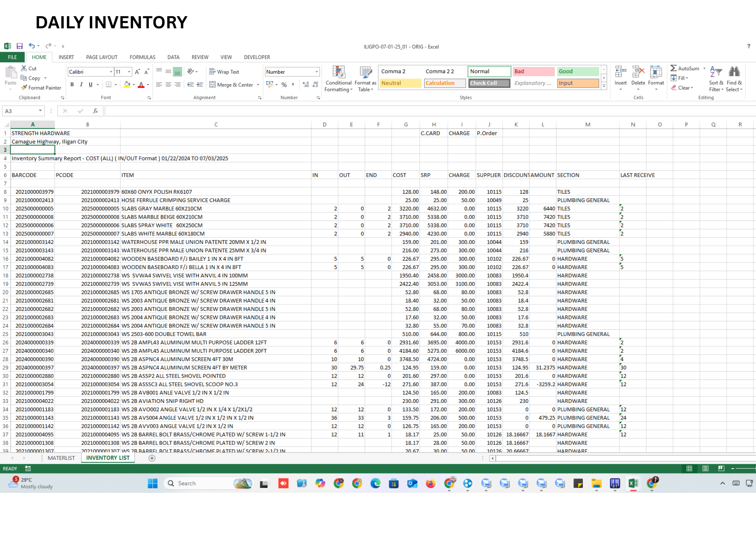Toggle Italic formatting
This screenshot has height=534, width=756.
pos(81,85)
